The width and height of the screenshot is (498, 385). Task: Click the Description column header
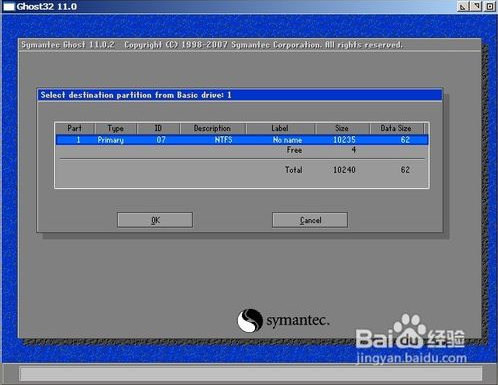pyautogui.click(x=213, y=128)
